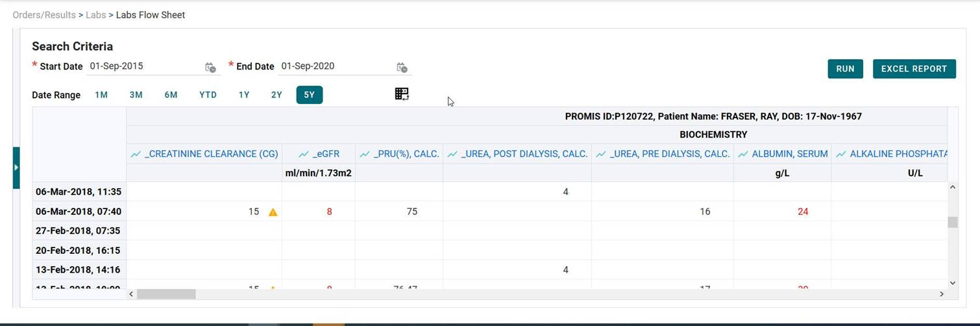Image resolution: width=980 pixels, height=326 pixels.
Task: Click trend icon beside _PRU(%), CALC.
Action: click(x=365, y=154)
